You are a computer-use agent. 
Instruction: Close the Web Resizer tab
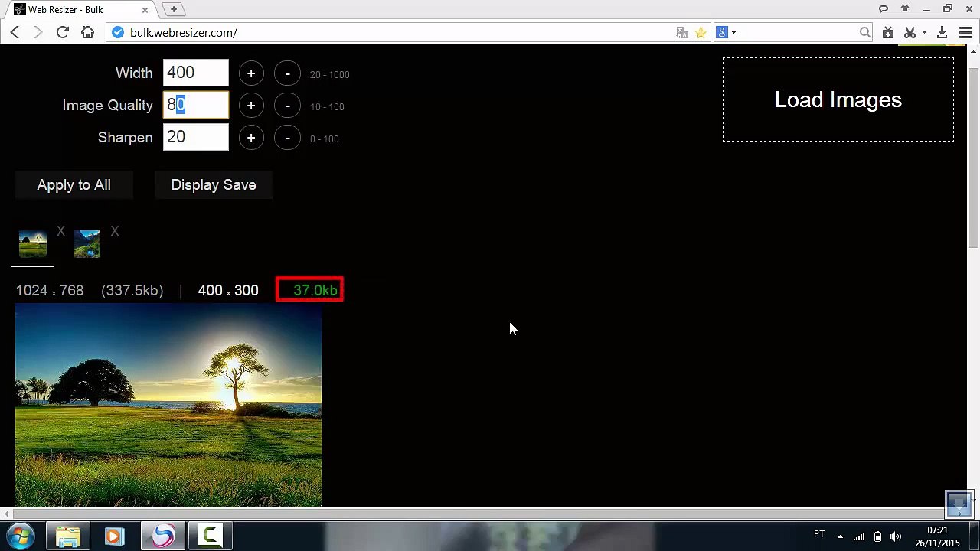145,10
